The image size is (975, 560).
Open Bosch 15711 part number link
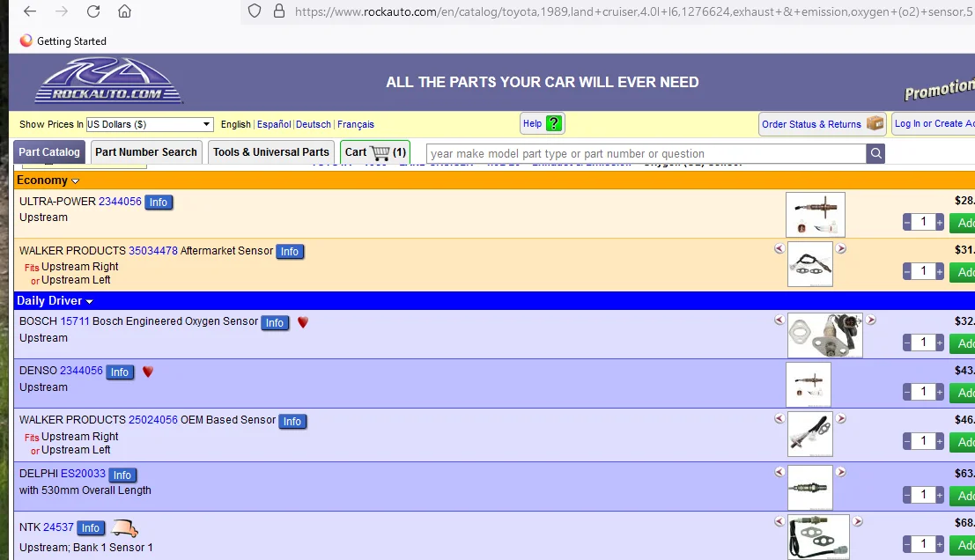pyautogui.click(x=75, y=321)
